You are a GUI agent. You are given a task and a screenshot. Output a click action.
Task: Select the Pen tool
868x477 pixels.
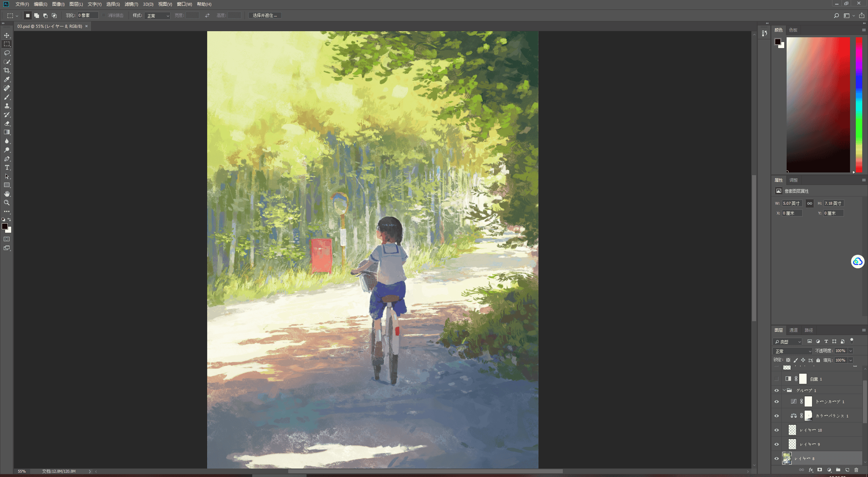(7, 159)
